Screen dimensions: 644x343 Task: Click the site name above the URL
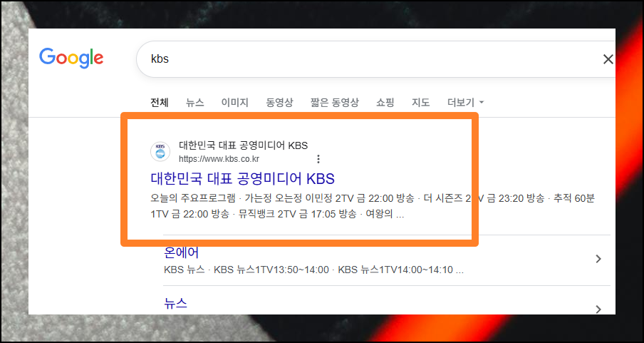(x=243, y=145)
